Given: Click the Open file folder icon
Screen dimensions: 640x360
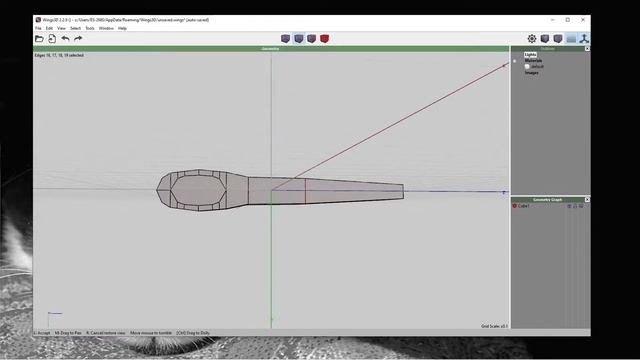Looking at the screenshot, I should coord(39,39).
